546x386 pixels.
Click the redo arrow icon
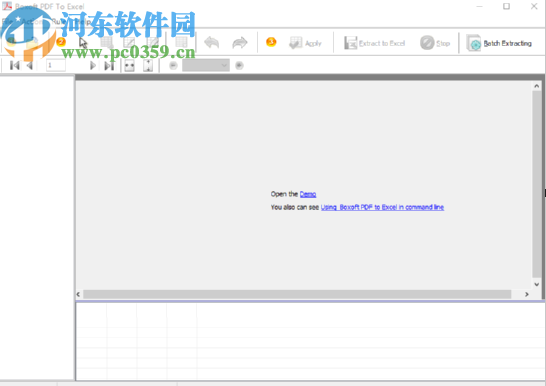240,43
